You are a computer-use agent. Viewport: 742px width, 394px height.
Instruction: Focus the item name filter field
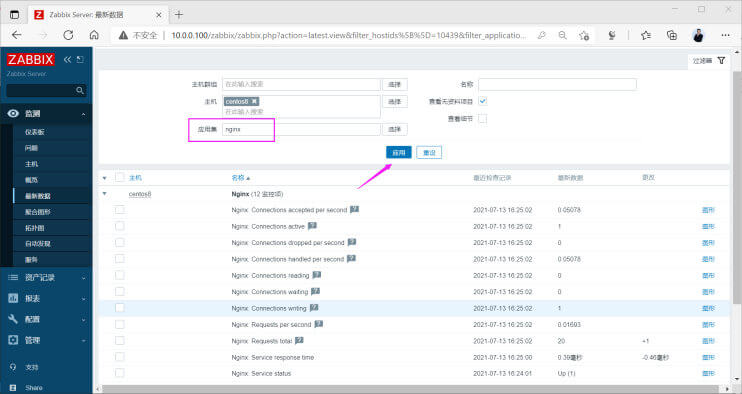click(557, 84)
